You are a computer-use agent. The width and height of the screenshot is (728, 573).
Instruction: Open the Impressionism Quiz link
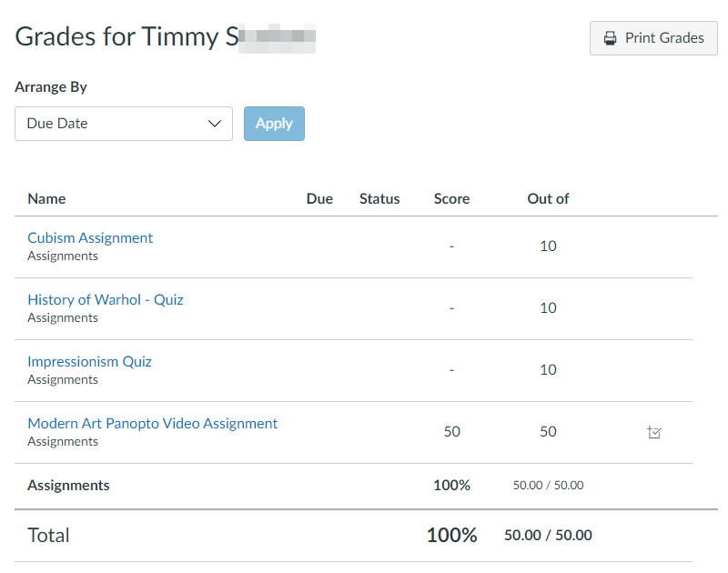pyautogui.click(x=89, y=361)
